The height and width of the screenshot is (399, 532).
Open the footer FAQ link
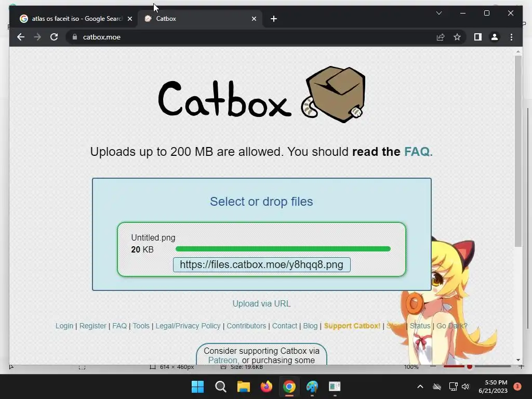[119, 326]
